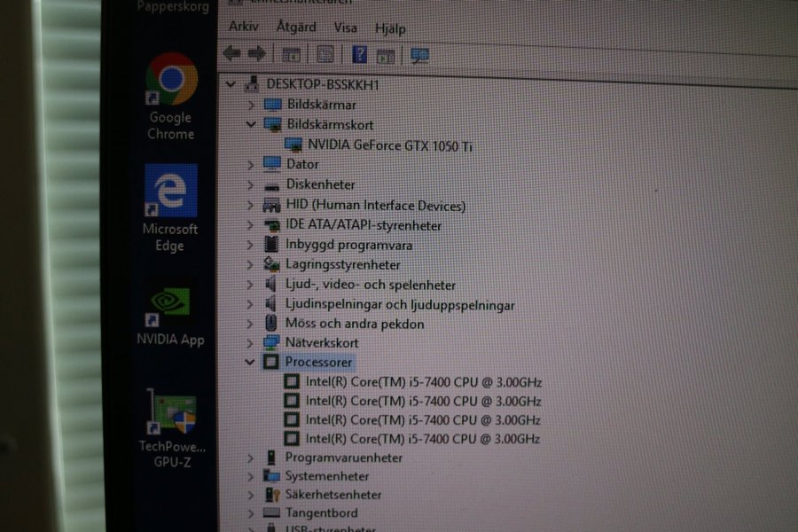Collapse the Bildskärmskort category

[x=250, y=125]
